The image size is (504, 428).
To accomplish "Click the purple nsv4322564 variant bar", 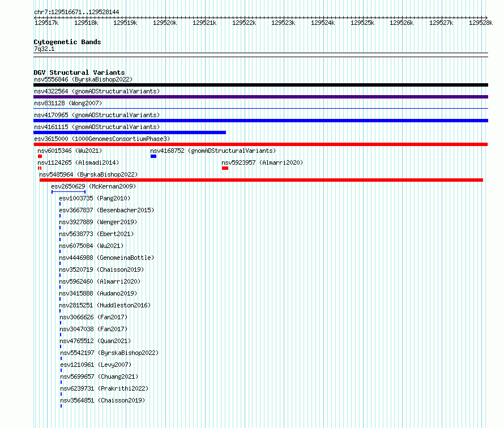I will (260, 97).
